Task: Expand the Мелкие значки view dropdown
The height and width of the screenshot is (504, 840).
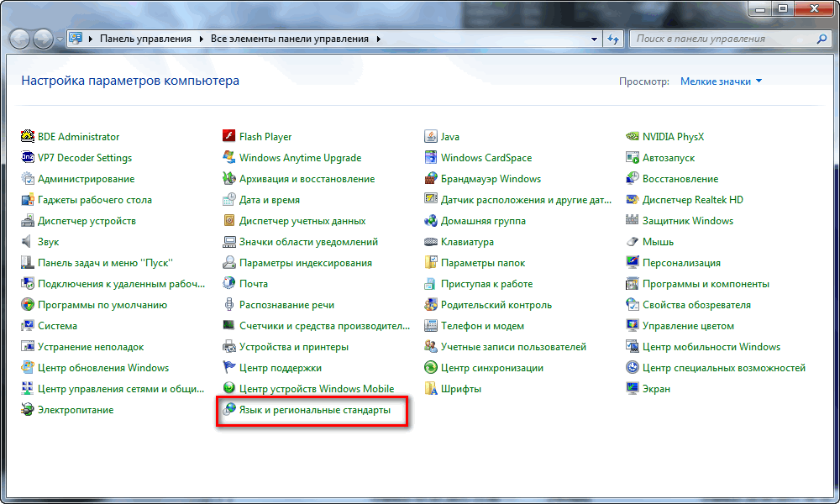Action: [721, 81]
